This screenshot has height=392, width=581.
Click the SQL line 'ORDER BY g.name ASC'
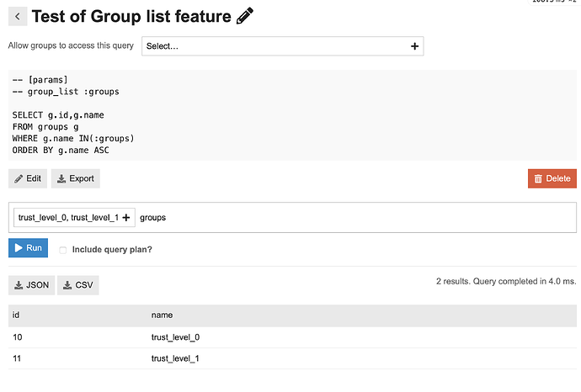(61, 151)
